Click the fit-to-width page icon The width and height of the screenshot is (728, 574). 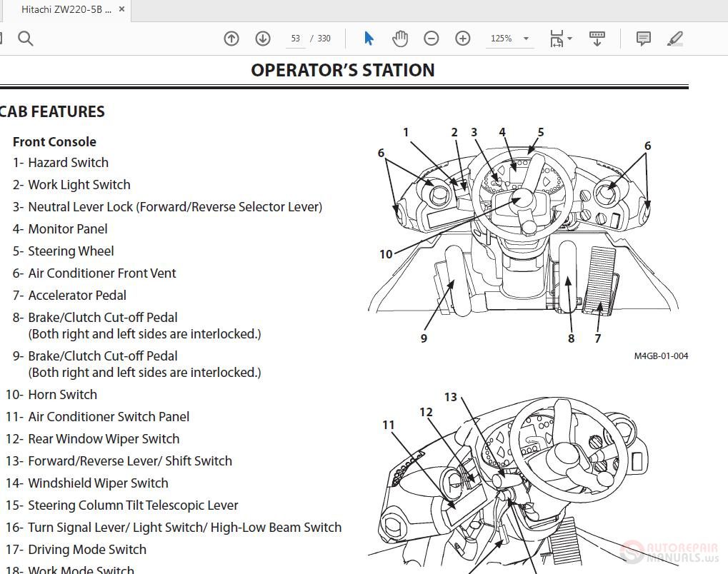pos(556,39)
